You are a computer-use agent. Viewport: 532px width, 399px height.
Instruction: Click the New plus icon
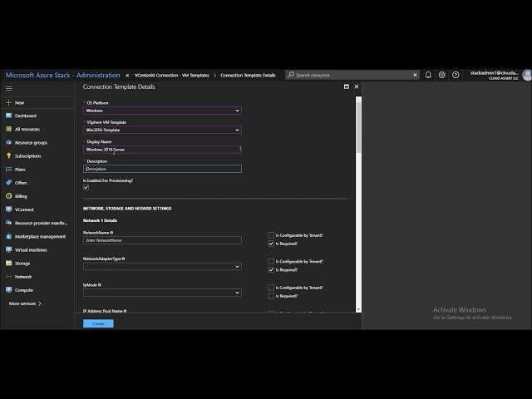[9, 102]
